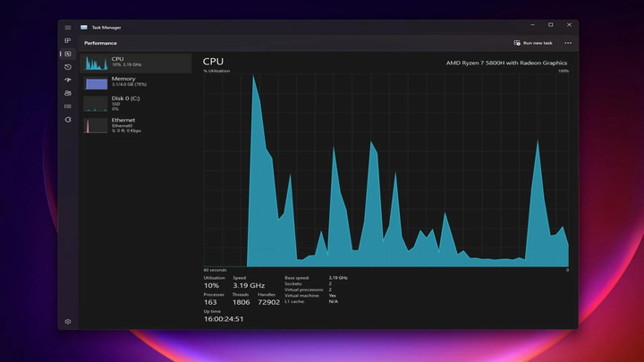Image resolution: width=644 pixels, height=362 pixels.
Task: Click the CPU utilization graph
Action: click(x=386, y=170)
